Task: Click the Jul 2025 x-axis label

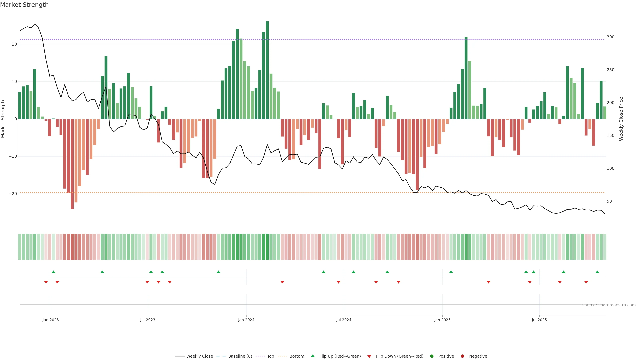Action: (x=539, y=320)
